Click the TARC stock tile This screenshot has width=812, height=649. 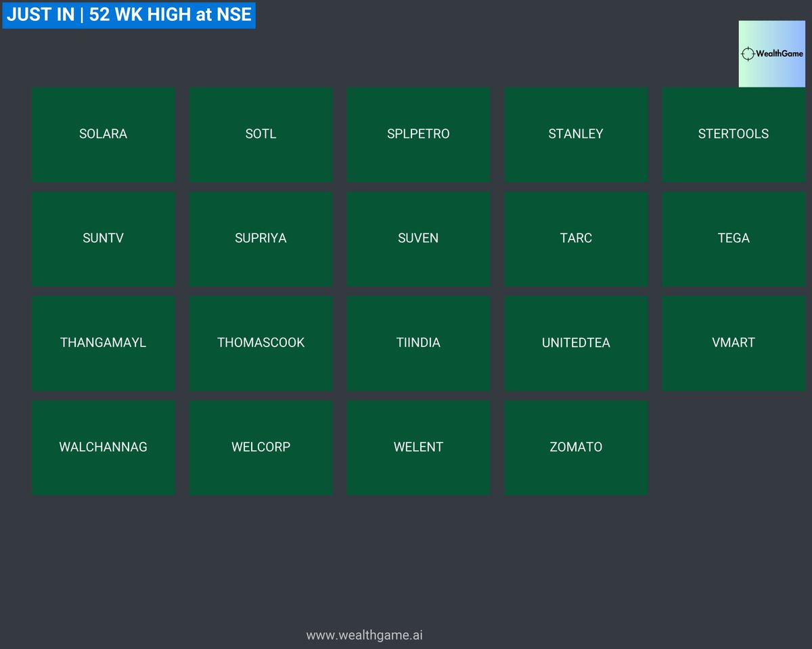tap(576, 238)
